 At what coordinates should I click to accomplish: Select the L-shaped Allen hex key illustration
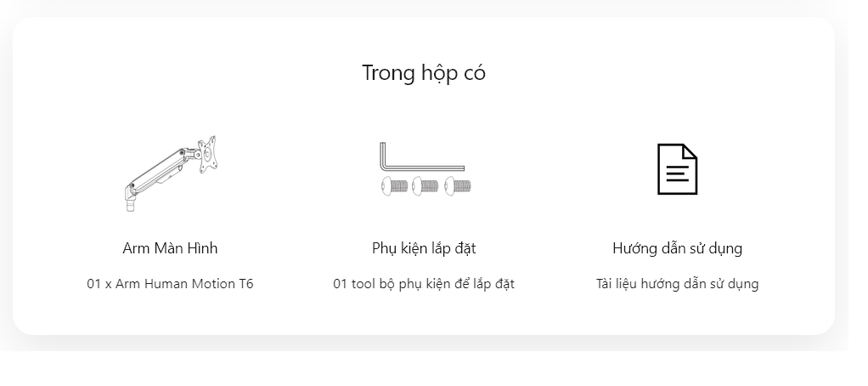pos(422,157)
